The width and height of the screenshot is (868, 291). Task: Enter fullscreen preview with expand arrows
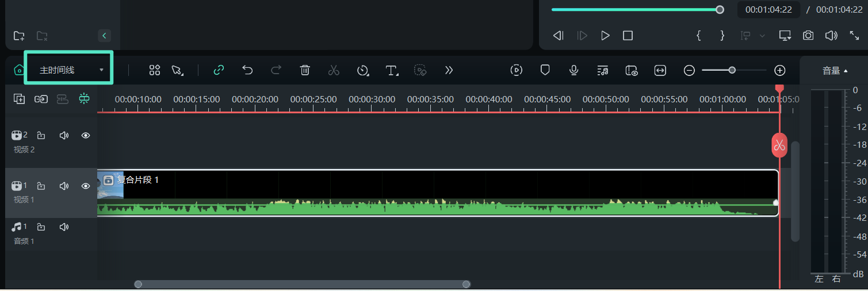(x=854, y=36)
